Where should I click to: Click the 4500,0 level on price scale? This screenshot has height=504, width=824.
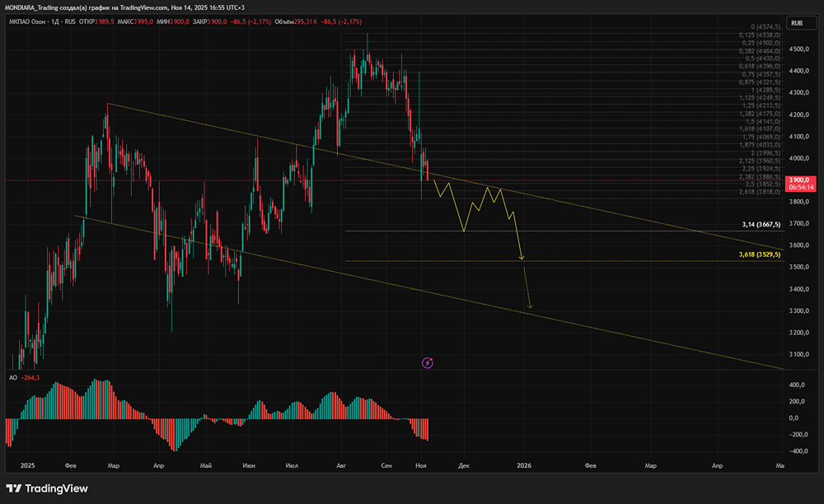coord(798,49)
